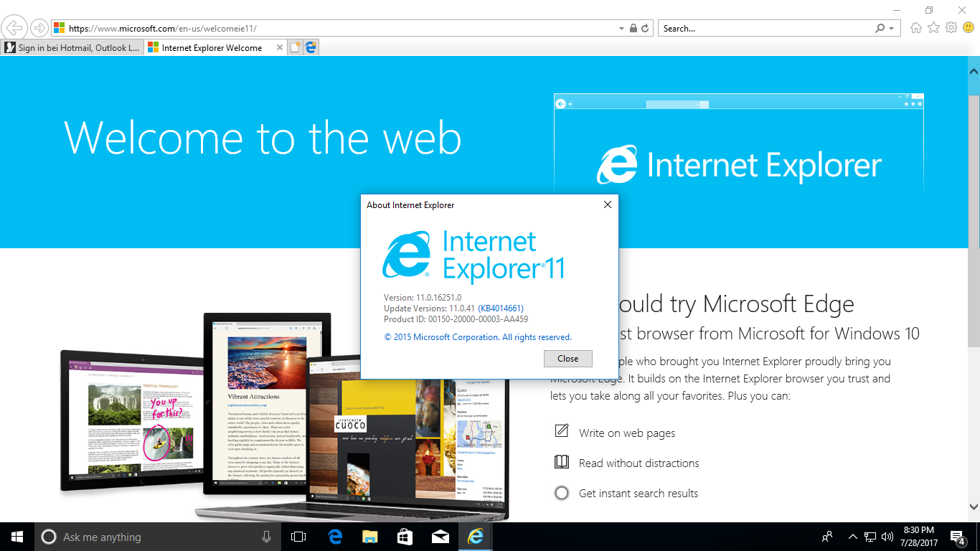This screenshot has width=980, height=551.
Task: Click the Edge icon beside the new tab button
Action: 311,48
